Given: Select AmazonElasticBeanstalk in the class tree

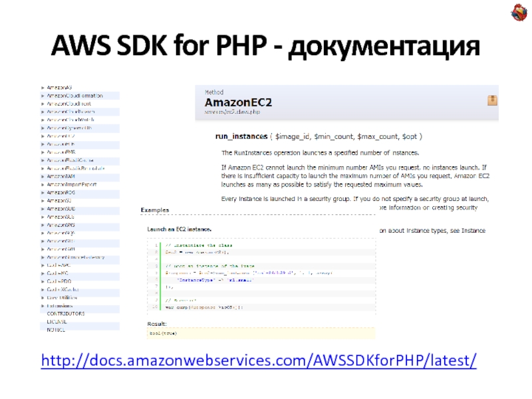Looking at the screenshot, I should pos(76,168).
